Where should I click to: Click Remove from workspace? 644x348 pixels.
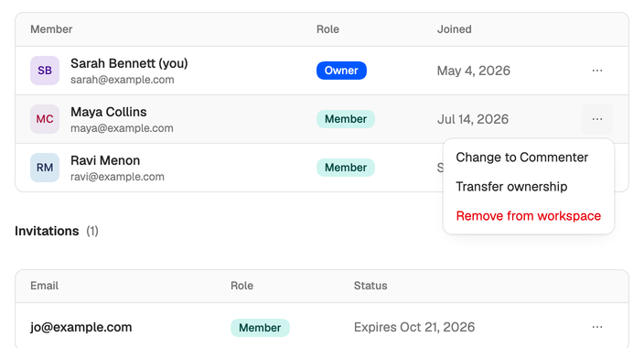point(529,215)
